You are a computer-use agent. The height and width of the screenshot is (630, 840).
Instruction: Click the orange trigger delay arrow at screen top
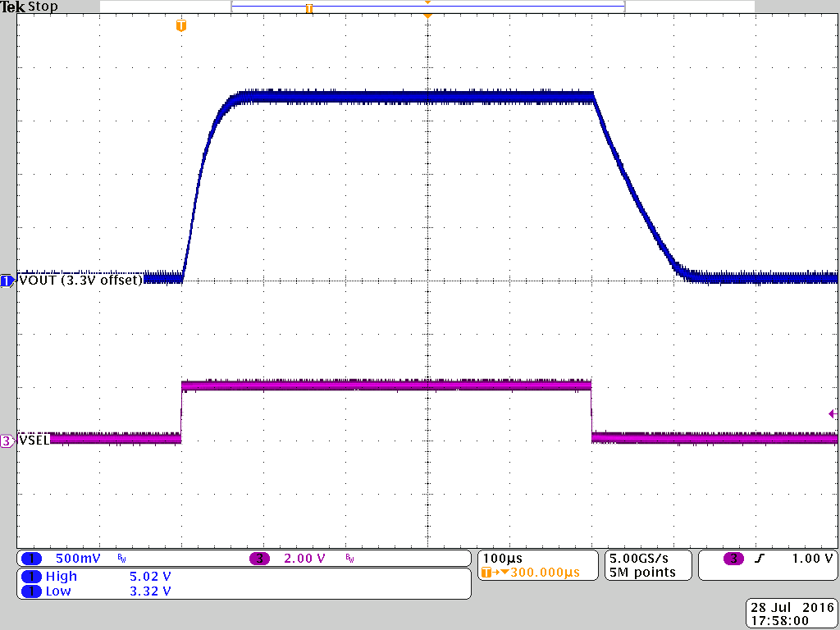pyautogui.click(x=427, y=14)
